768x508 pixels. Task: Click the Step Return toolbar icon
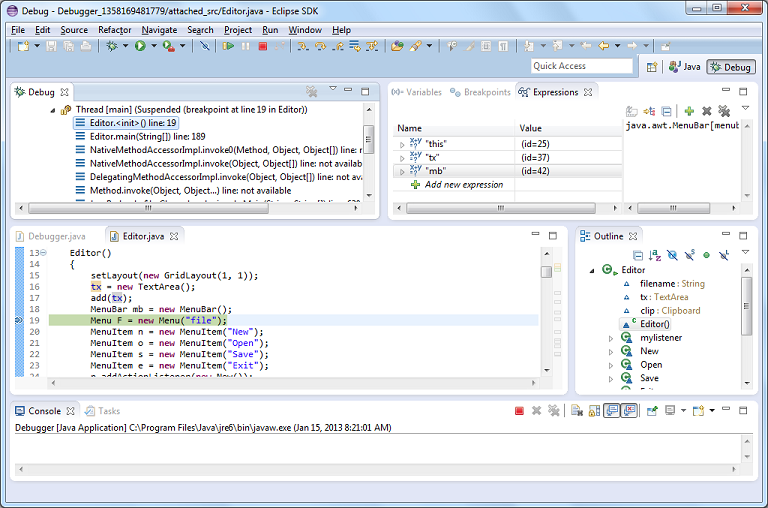point(338,46)
